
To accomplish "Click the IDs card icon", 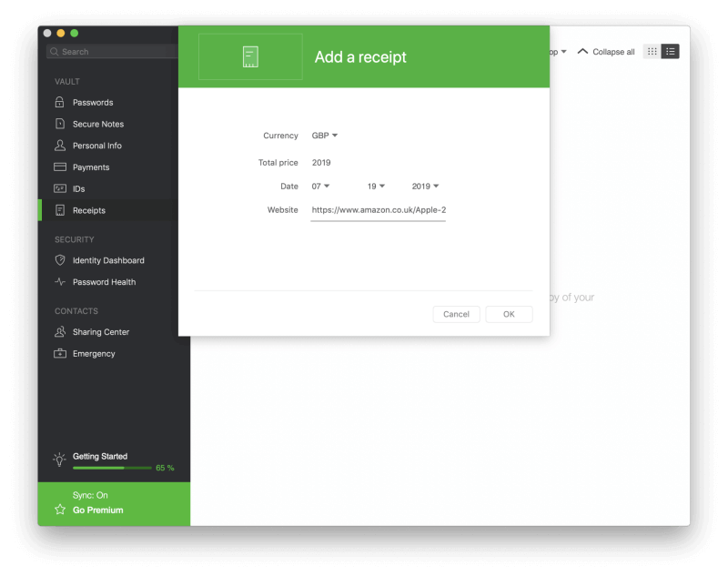I will coord(60,188).
